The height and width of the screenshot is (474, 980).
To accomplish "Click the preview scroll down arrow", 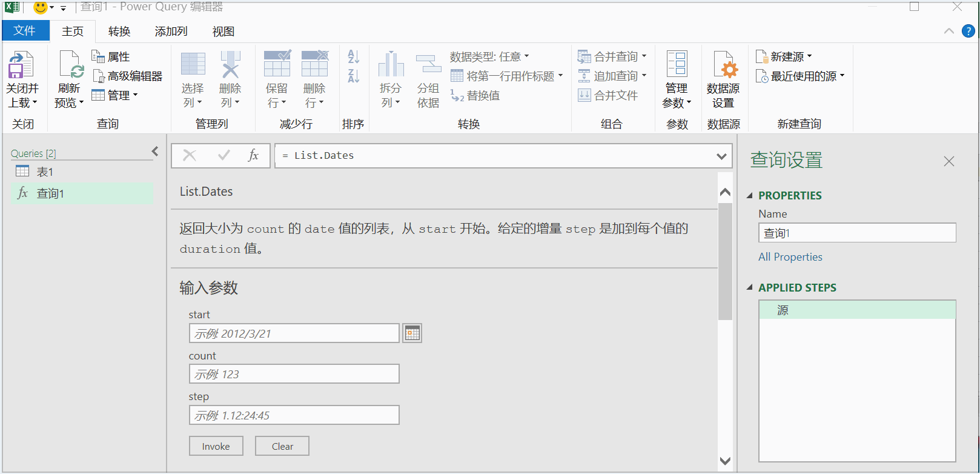I will (725, 461).
